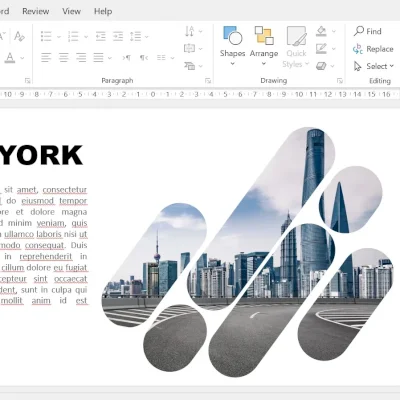400x400 pixels.
Task: Expand the bullets style dropdown
Action: click(59, 37)
